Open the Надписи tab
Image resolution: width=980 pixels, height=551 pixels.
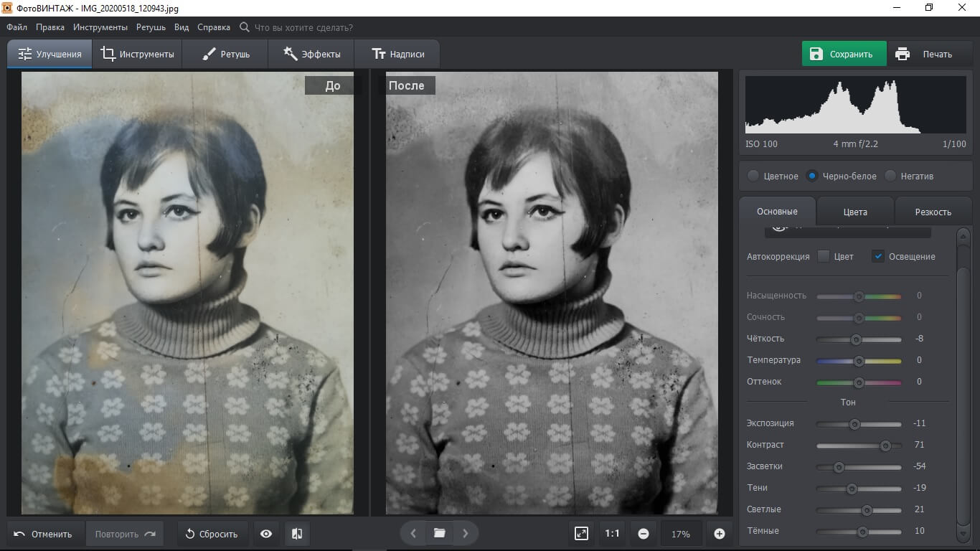pos(397,54)
